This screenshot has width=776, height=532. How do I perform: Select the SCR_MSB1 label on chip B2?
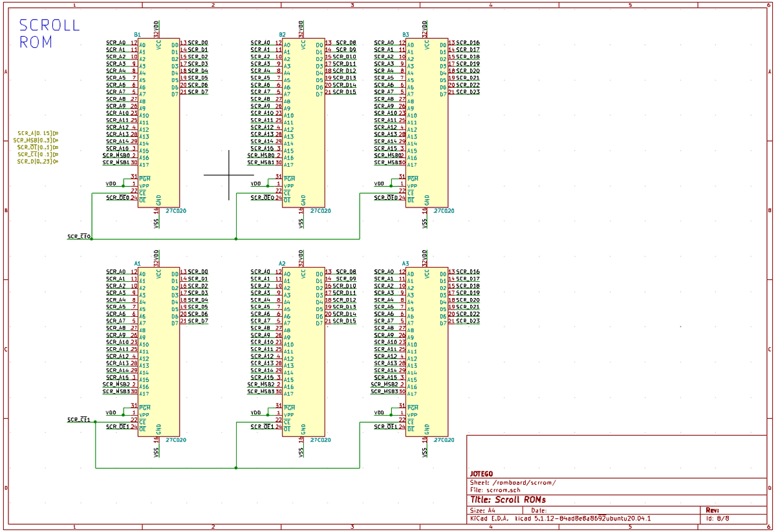point(262,162)
